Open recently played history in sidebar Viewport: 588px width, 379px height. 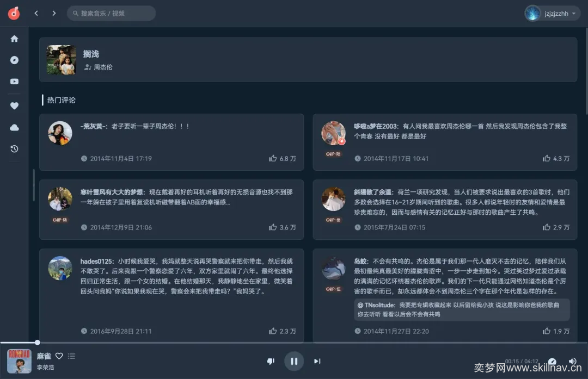pos(14,148)
